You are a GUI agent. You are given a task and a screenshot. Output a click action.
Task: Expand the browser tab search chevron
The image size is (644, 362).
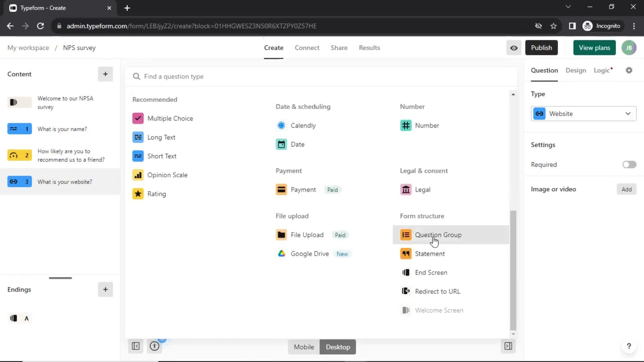[568, 7]
